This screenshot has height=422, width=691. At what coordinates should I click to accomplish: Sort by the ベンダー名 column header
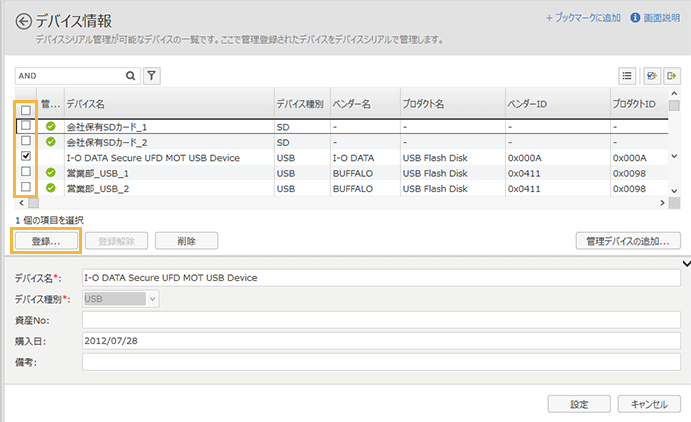tap(365, 104)
